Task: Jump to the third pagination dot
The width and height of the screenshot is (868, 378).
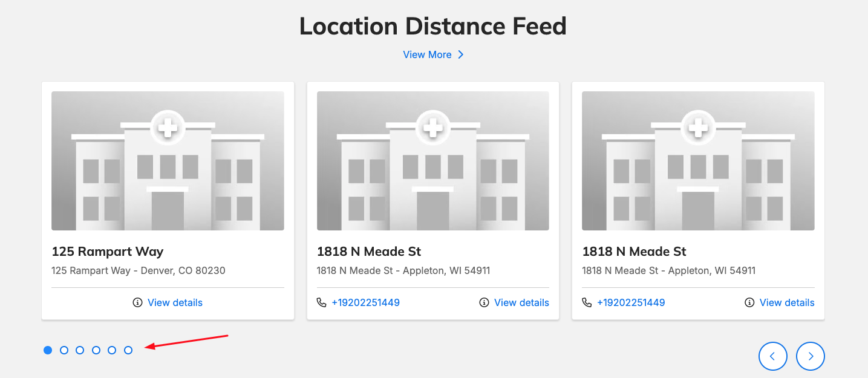Action: 80,350
